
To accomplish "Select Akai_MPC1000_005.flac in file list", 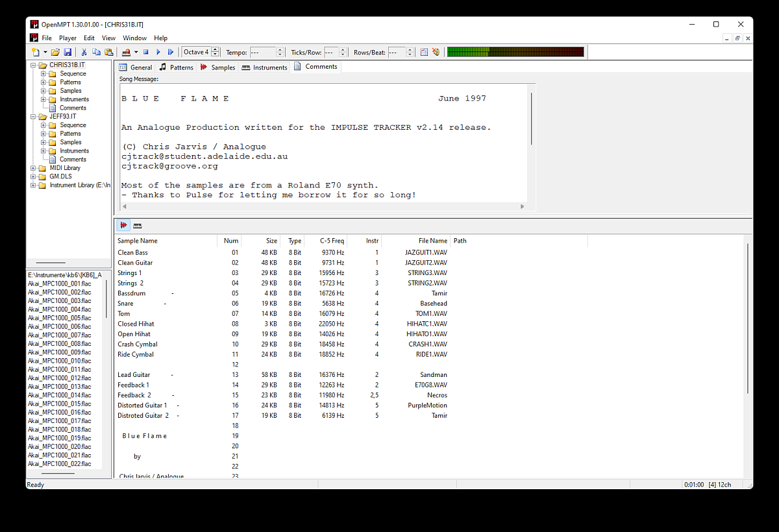I will (x=60, y=318).
